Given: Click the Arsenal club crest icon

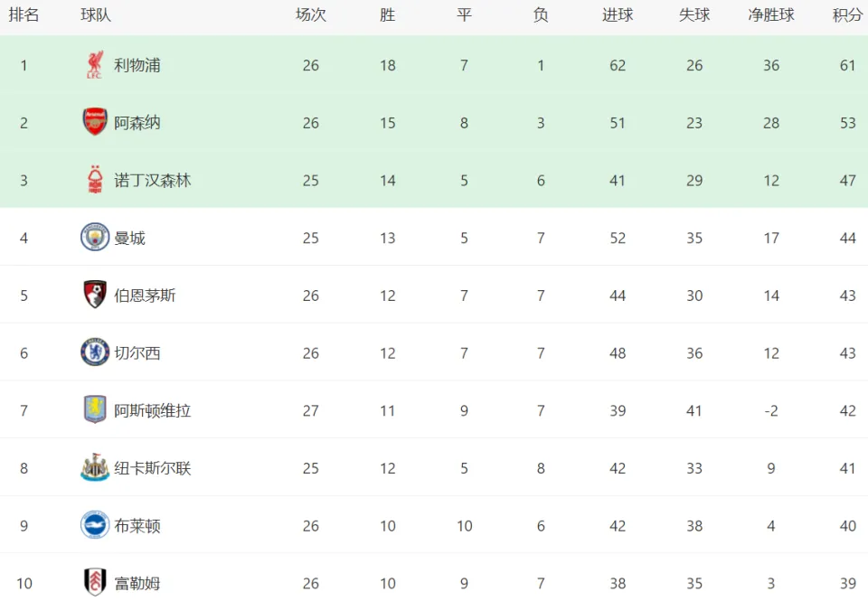Looking at the screenshot, I should point(95,122).
